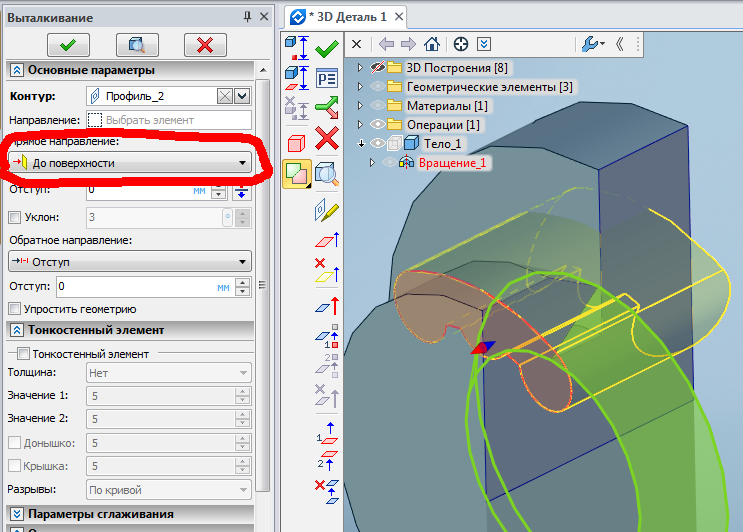Click the blue double-chevron dropdown icon
The image size is (743, 532).
[484, 45]
